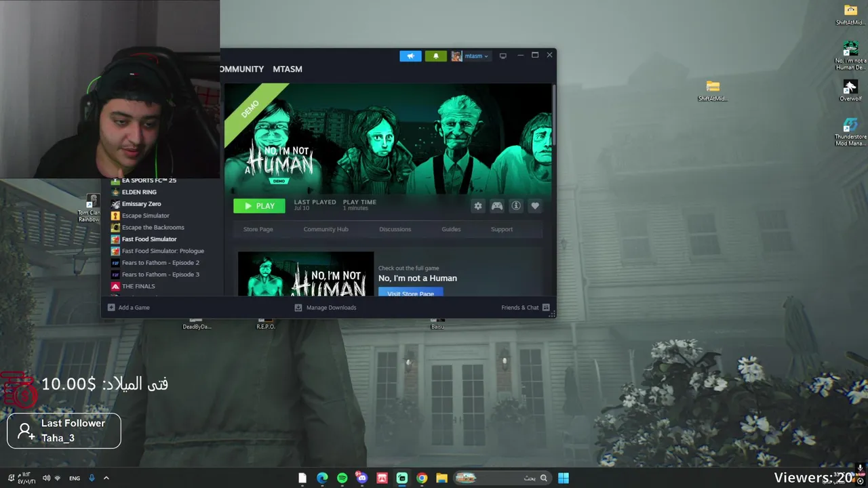Switch Steam to Big Picture mode
Screen dimensions: 868x488
click(x=502, y=56)
